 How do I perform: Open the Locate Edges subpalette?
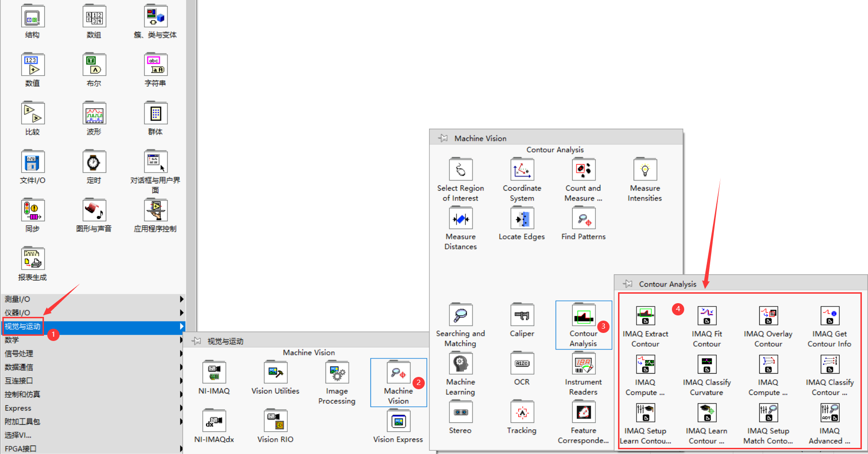click(x=522, y=218)
